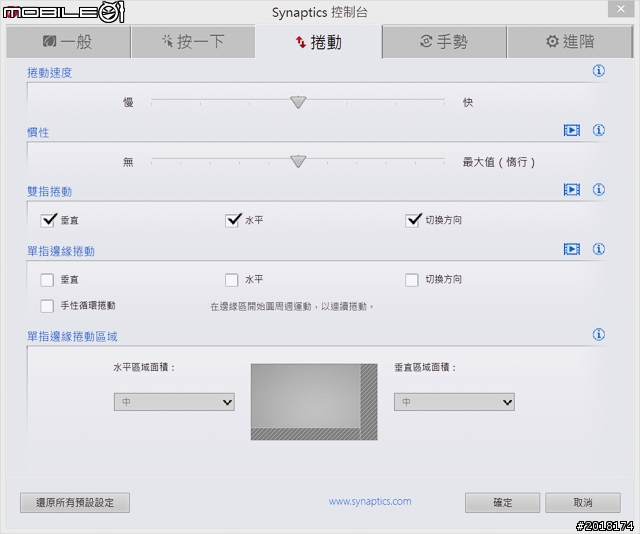Image resolution: width=640 pixels, height=534 pixels.
Task: Uncheck 水平 under 雙指捲動
Action: pyautogui.click(x=232, y=220)
